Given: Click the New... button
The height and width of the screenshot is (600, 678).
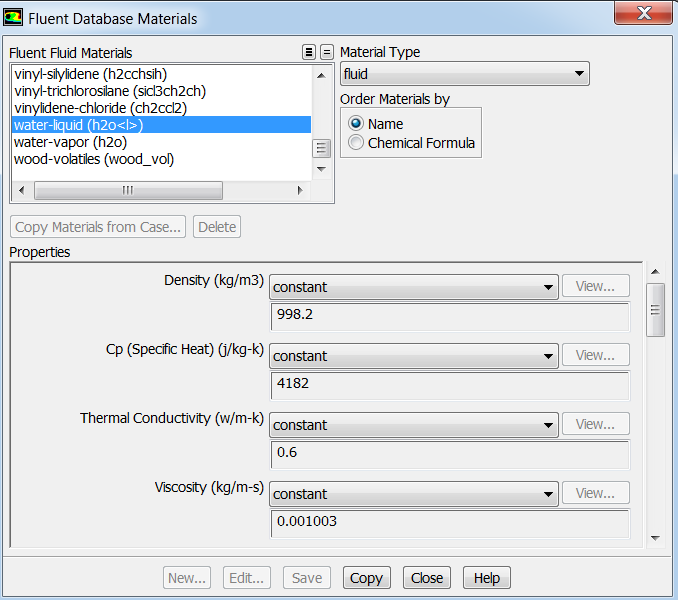Looking at the screenshot, I should click(187, 578).
